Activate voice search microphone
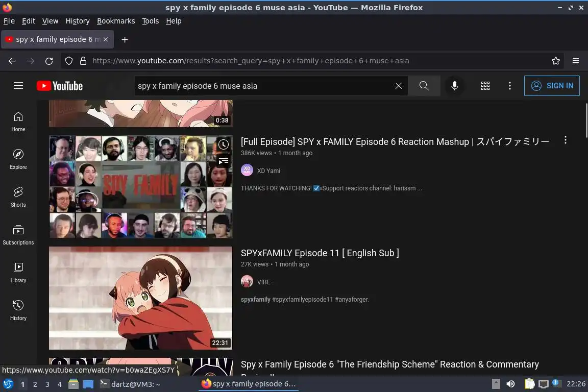This screenshot has width=588, height=392. (x=454, y=86)
